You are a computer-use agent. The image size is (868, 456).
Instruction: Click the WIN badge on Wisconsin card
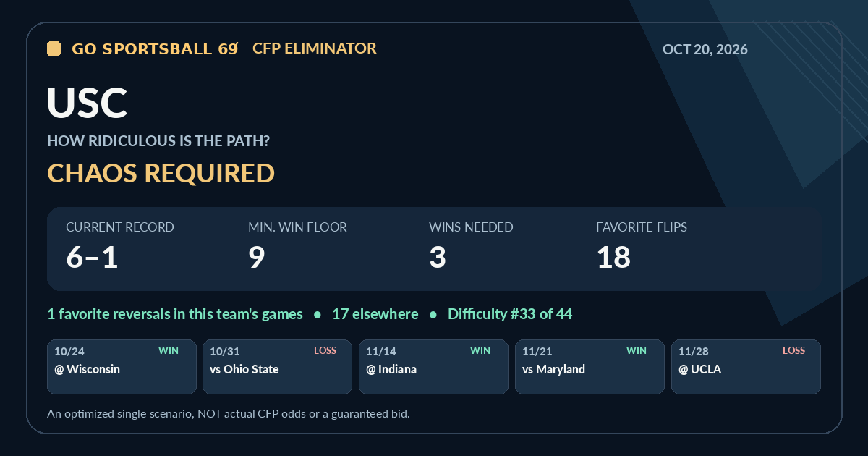pos(169,351)
